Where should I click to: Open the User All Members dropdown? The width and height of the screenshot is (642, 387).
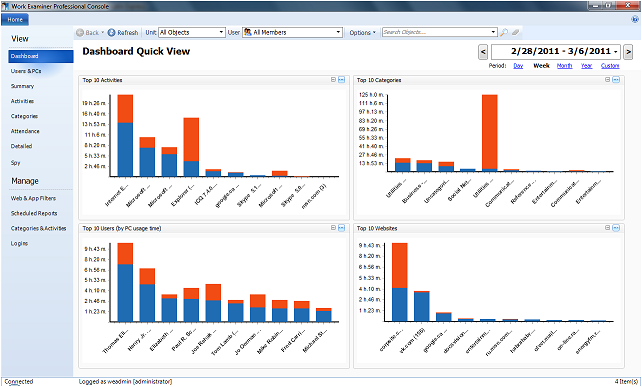292,32
